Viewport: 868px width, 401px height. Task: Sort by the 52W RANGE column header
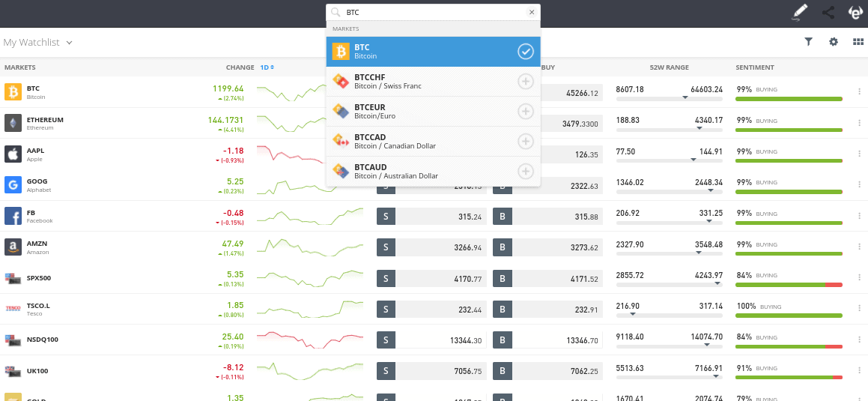tap(670, 67)
